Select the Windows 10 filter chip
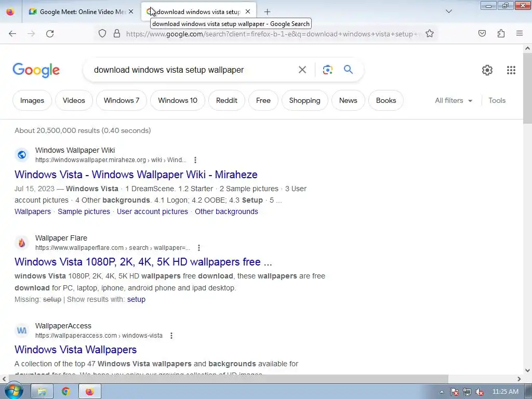Screen dimensions: 532x399 click(178, 100)
